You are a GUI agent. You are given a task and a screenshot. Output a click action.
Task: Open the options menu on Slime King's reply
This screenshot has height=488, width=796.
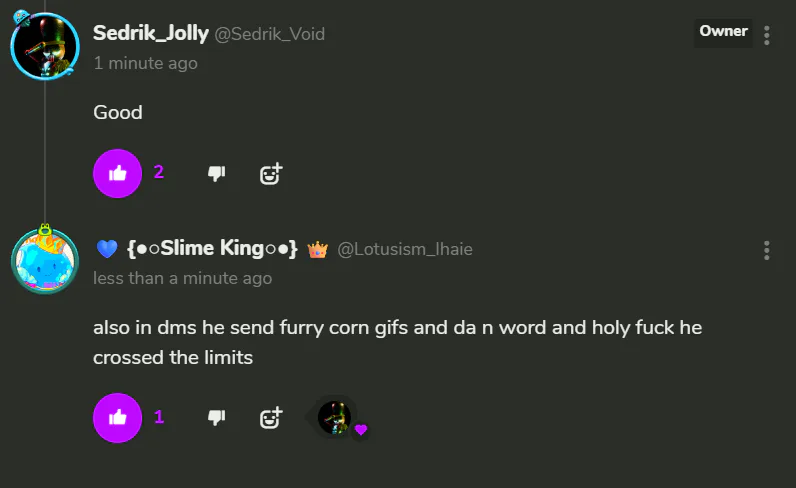click(767, 250)
